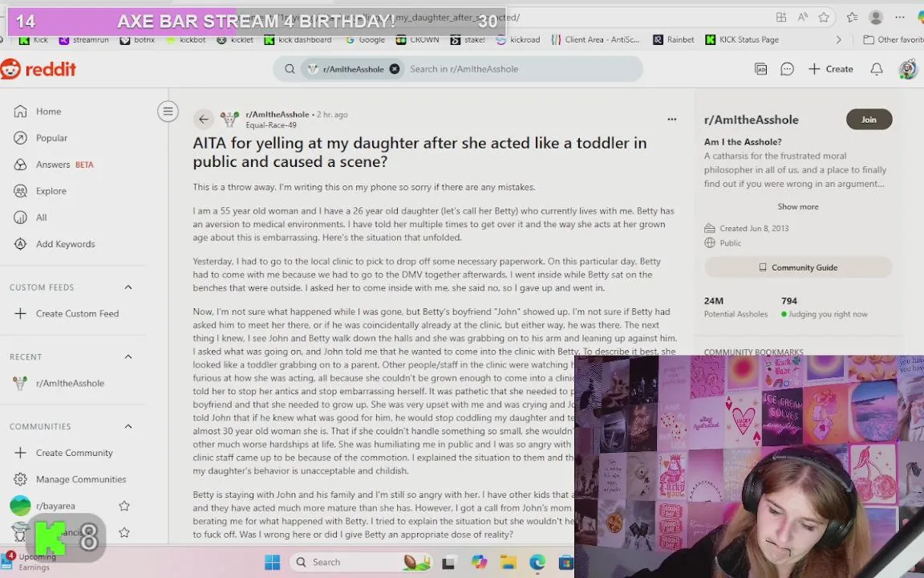Click 24M Potential Assholes count
The image size is (924, 578).
[x=736, y=307]
